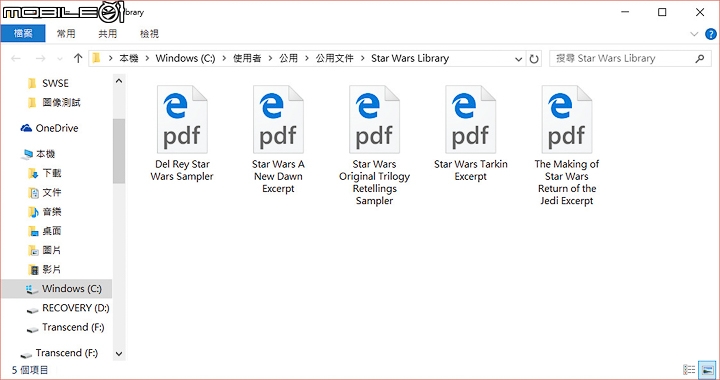Select Star Wars A New Dawn Excerpt file

278,139
